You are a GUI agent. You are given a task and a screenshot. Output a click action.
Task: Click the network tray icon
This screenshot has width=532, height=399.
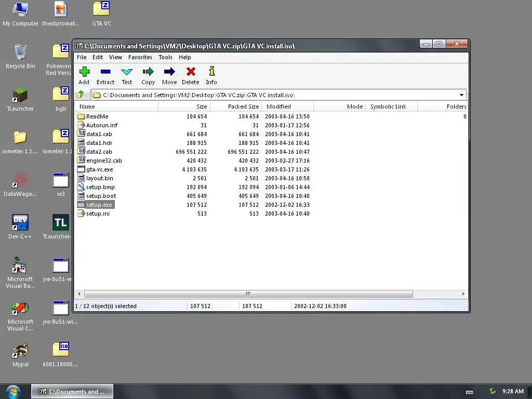tap(493, 392)
